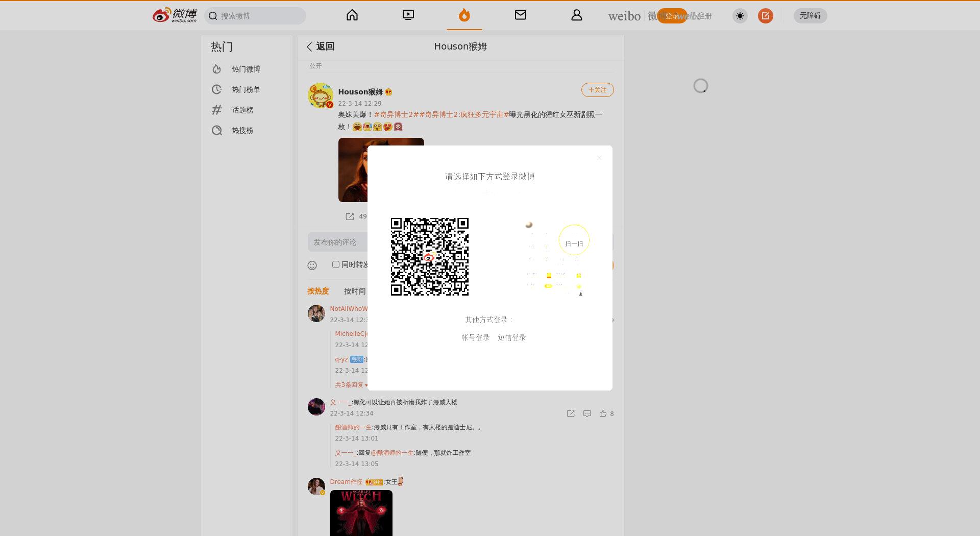This screenshot has width=980, height=536.
Task: Choose 短信登录 SMS login
Action: pos(512,337)
